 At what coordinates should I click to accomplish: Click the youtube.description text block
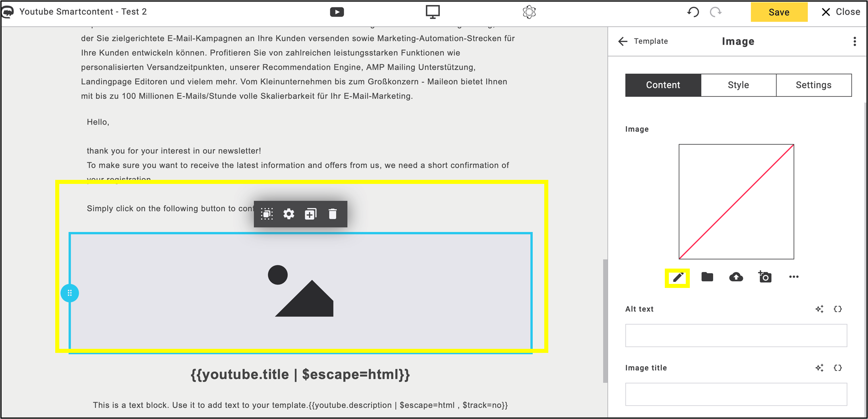[x=300, y=405]
